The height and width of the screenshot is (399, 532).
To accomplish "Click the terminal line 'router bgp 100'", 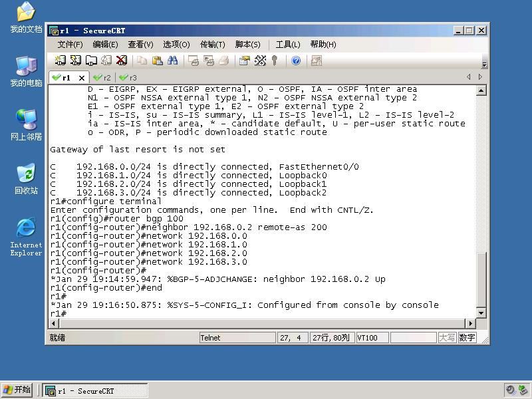I will 117,219.
